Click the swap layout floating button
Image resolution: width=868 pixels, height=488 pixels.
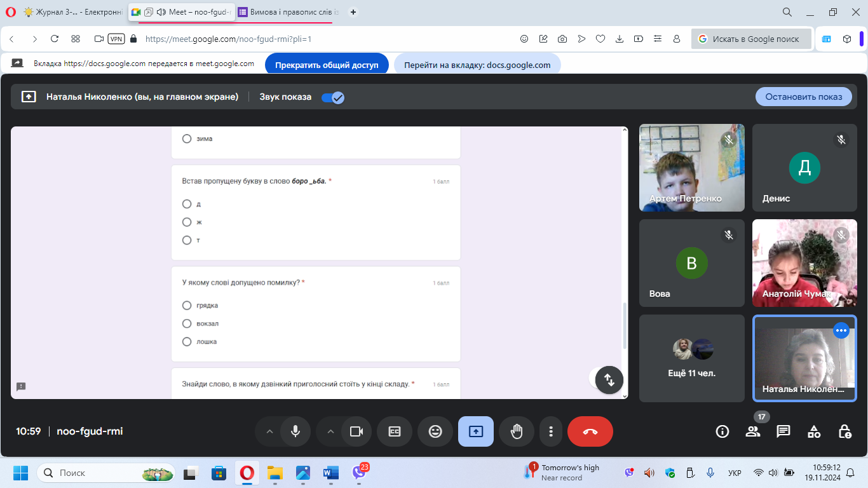[609, 380]
